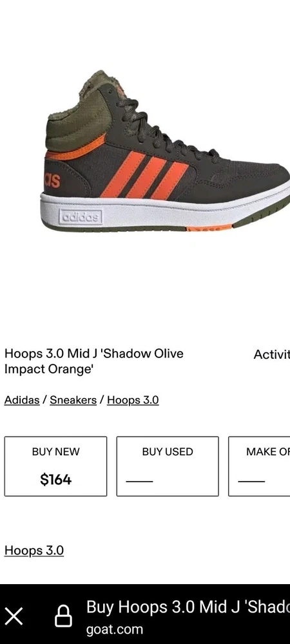
Task: Open the Adidas breadcrumb link
Action: click(x=22, y=400)
